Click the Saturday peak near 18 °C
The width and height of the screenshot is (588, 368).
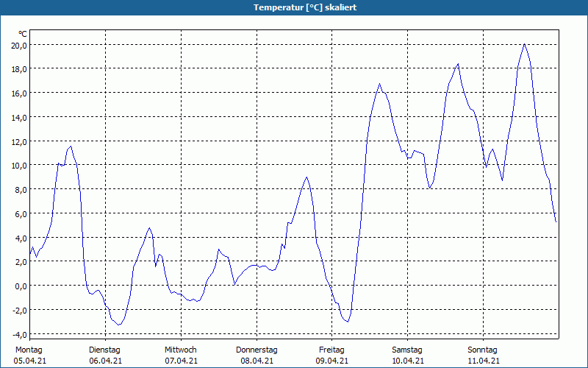[x=458, y=64]
